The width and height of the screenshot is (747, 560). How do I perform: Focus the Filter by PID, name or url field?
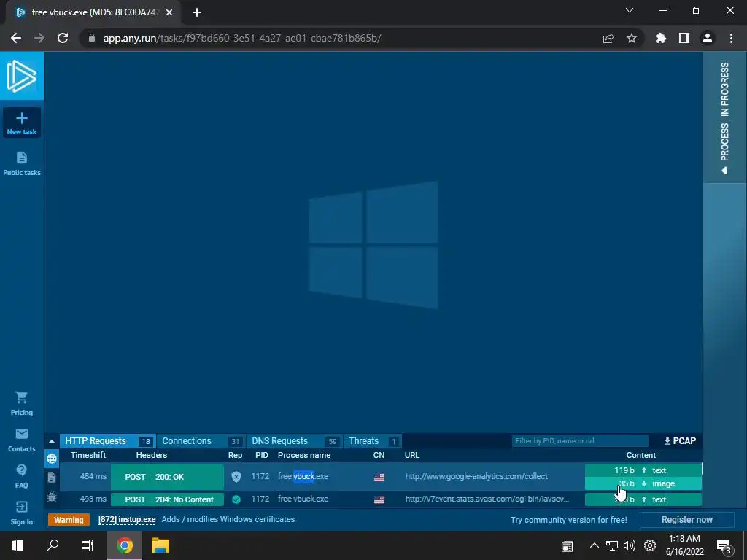[x=580, y=441]
